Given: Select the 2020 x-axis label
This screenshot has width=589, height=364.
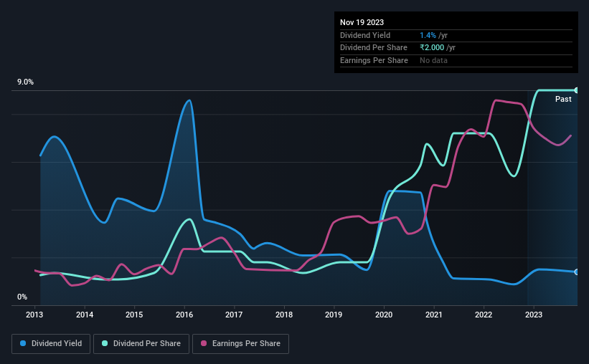Looking at the screenshot, I should click(x=384, y=315).
